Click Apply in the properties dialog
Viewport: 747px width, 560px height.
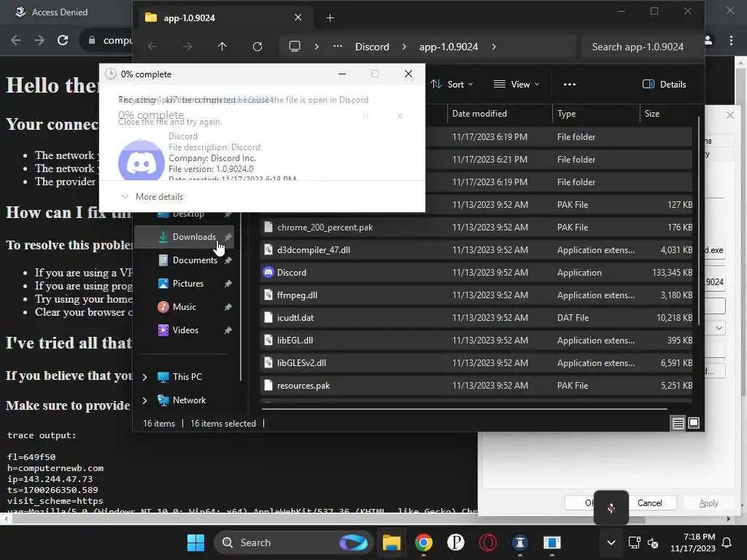708,503
